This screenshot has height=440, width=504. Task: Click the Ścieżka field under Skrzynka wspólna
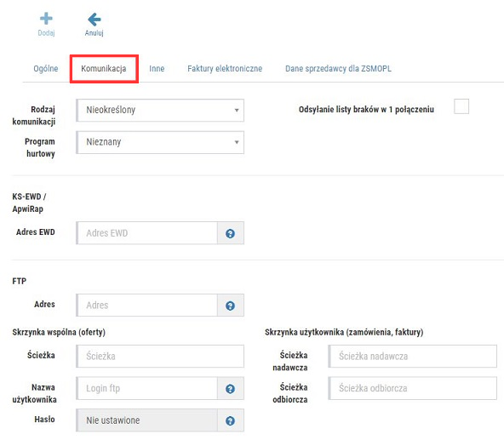point(160,356)
